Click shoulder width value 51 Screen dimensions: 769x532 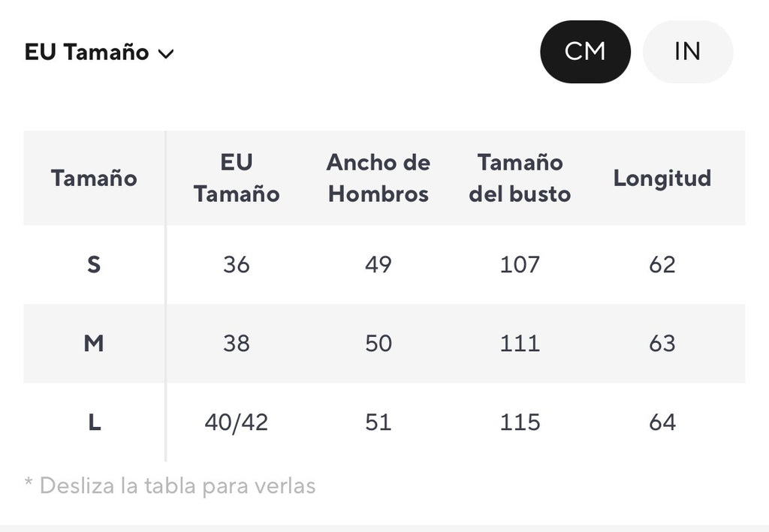[x=378, y=422]
